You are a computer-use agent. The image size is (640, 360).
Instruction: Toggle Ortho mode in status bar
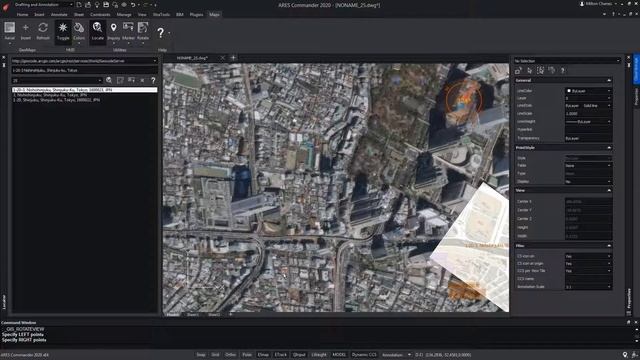pyautogui.click(x=231, y=355)
